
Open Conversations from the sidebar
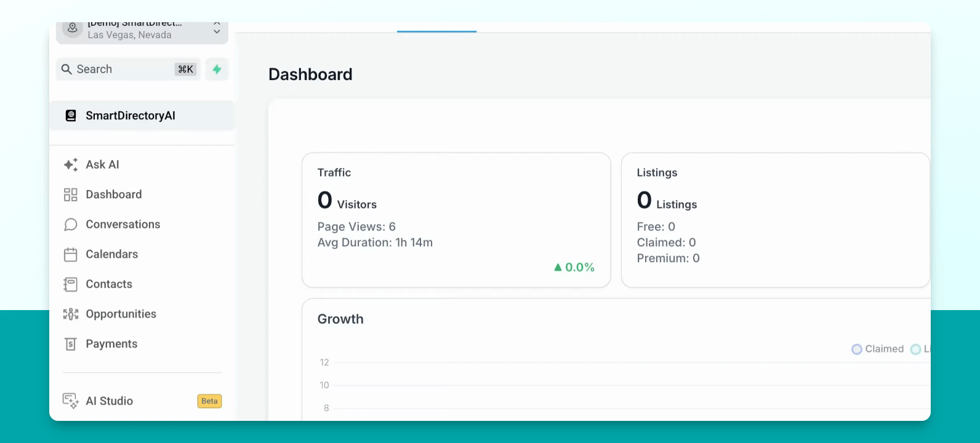point(142,225)
